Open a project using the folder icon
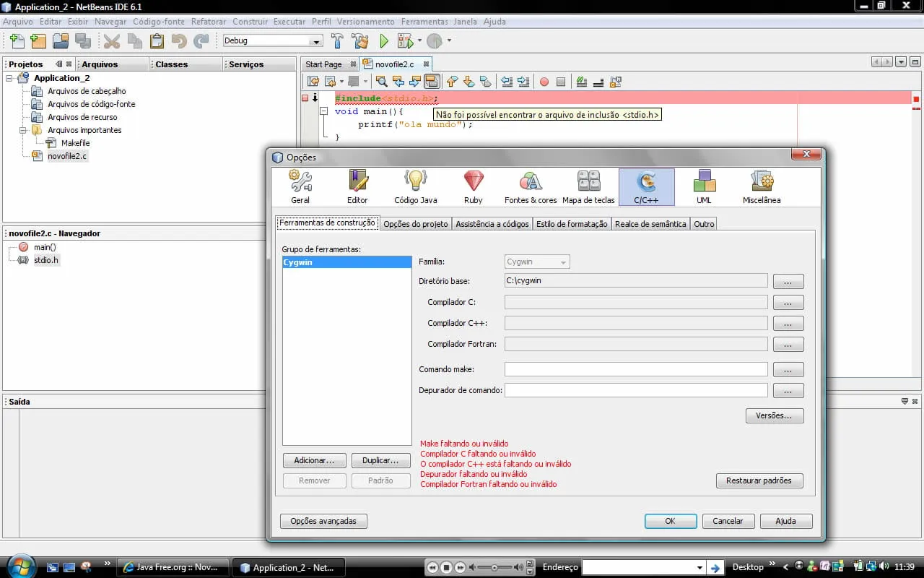The image size is (924, 578). [61, 41]
